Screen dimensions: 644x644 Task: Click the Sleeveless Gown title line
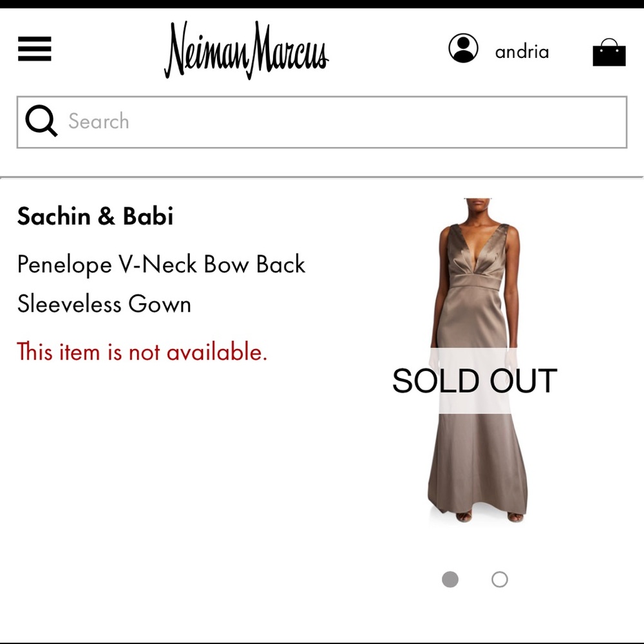point(104,304)
